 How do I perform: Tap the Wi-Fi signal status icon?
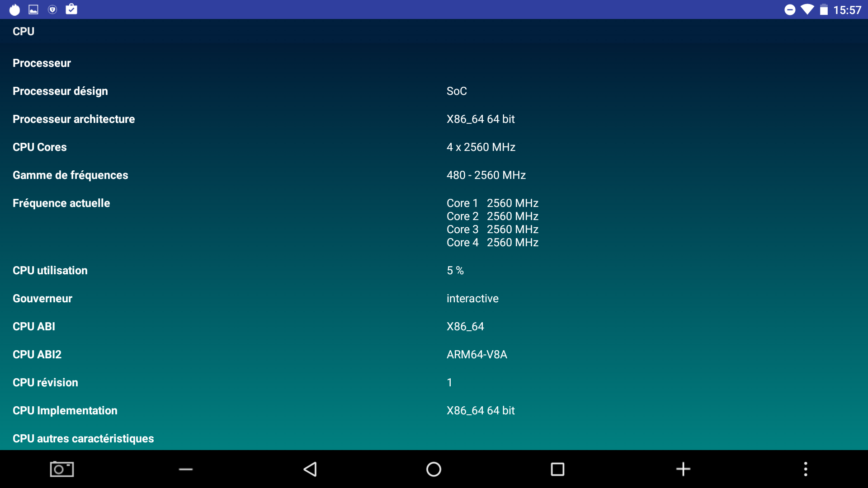pyautogui.click(x=807, y=10)
